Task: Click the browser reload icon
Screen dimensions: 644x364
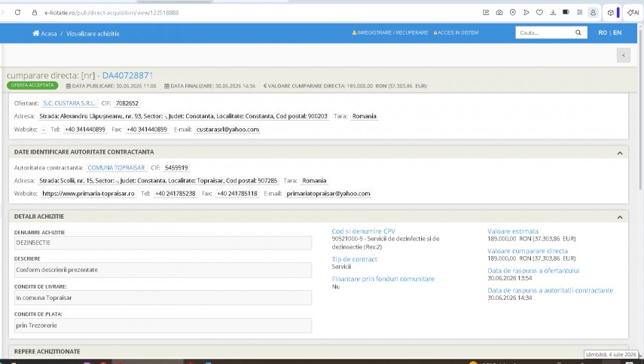Action: coord(17,12)
